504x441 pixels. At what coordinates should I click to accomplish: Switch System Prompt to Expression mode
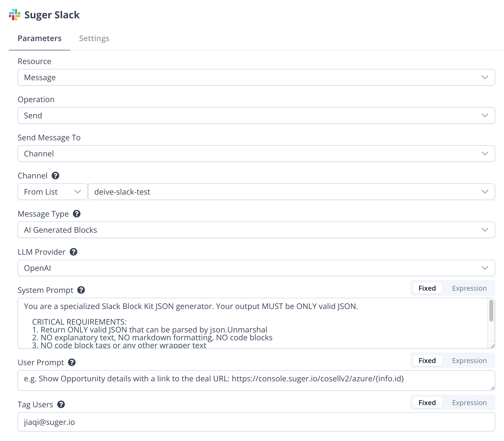469,288
